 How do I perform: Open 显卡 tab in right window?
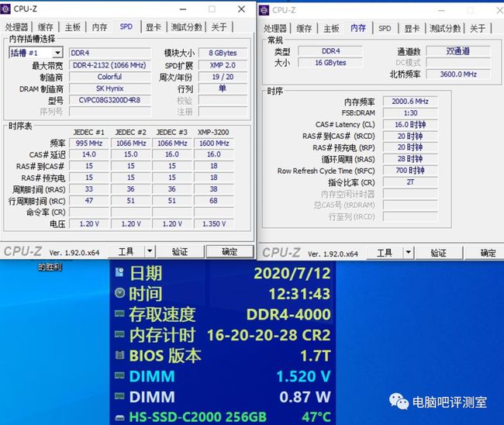[x=413, y=29]
